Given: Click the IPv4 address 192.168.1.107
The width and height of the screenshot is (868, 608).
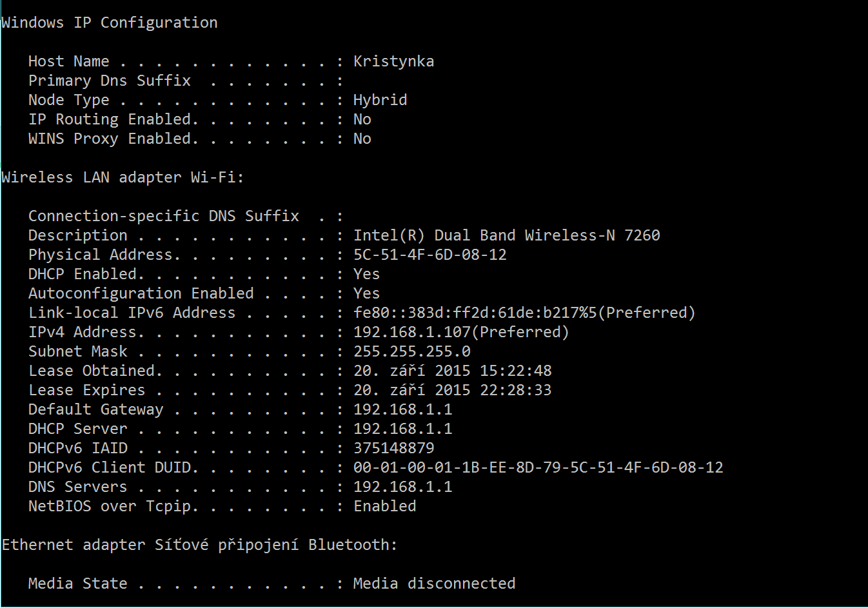Looking at the screenshot, I should (x=460, y=332).
